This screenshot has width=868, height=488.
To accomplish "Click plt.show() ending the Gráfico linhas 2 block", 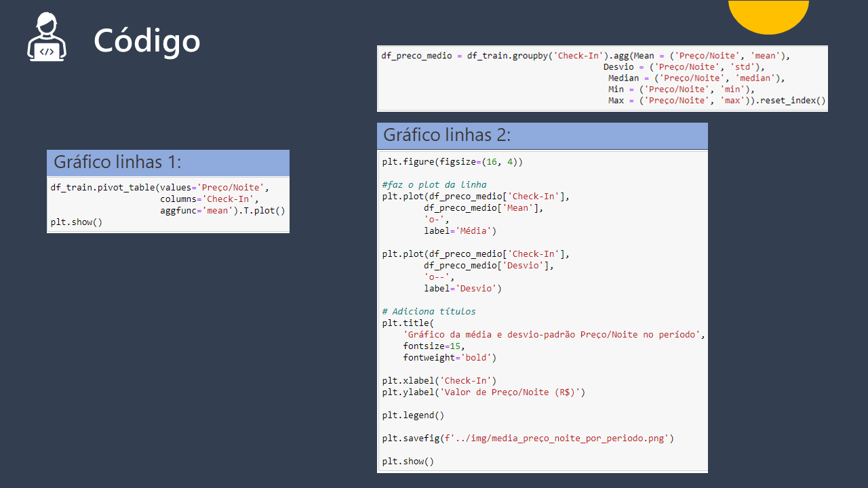I will pos(408,462).
